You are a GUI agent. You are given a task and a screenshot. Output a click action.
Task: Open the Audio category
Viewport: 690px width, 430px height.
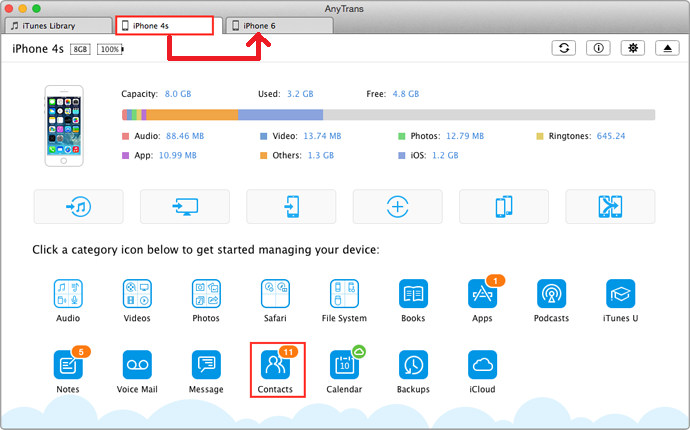68,294
